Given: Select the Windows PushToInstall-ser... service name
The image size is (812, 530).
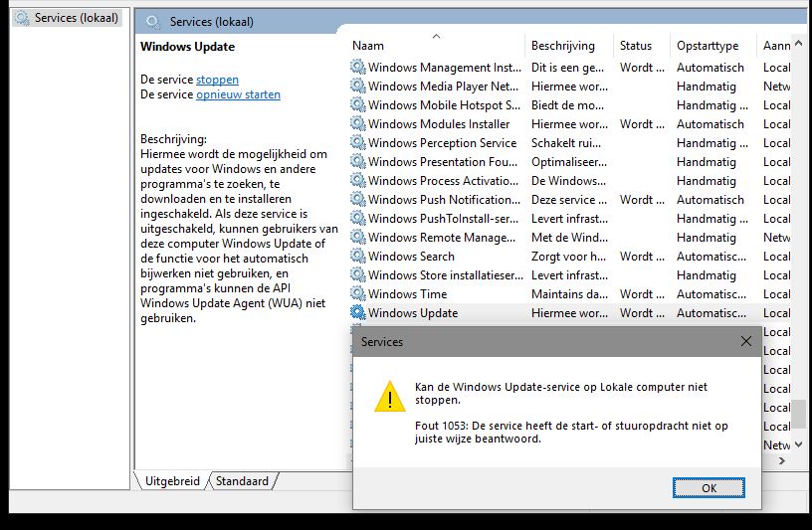Looking at the screenshot, I should pyautogui.click(x=443, y=219).
